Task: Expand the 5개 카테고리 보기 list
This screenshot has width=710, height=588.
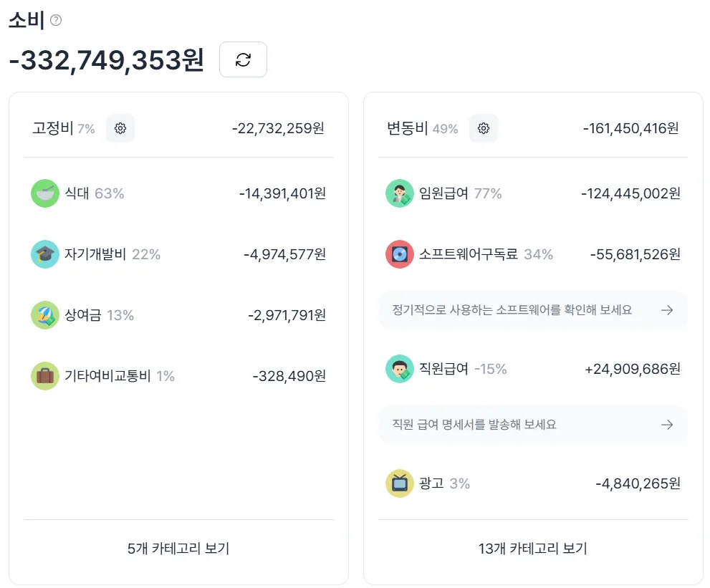Action: click(178, 549)
